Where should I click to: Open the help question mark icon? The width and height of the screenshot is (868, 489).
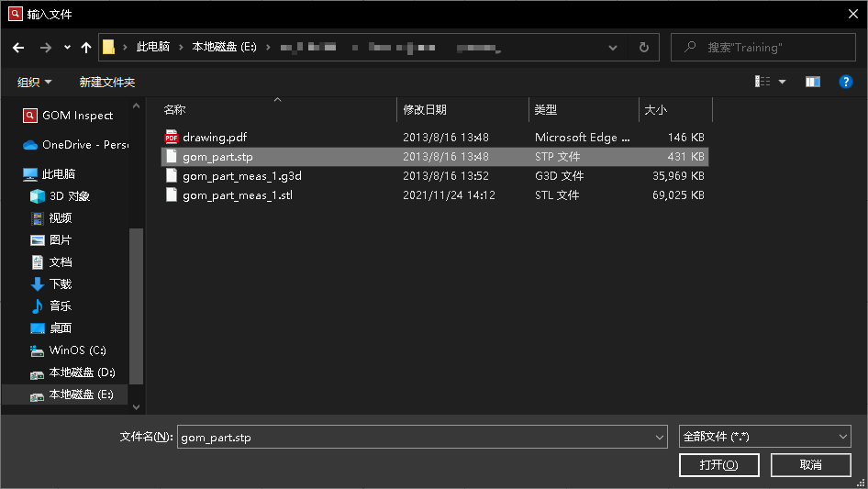pos(846,82)
